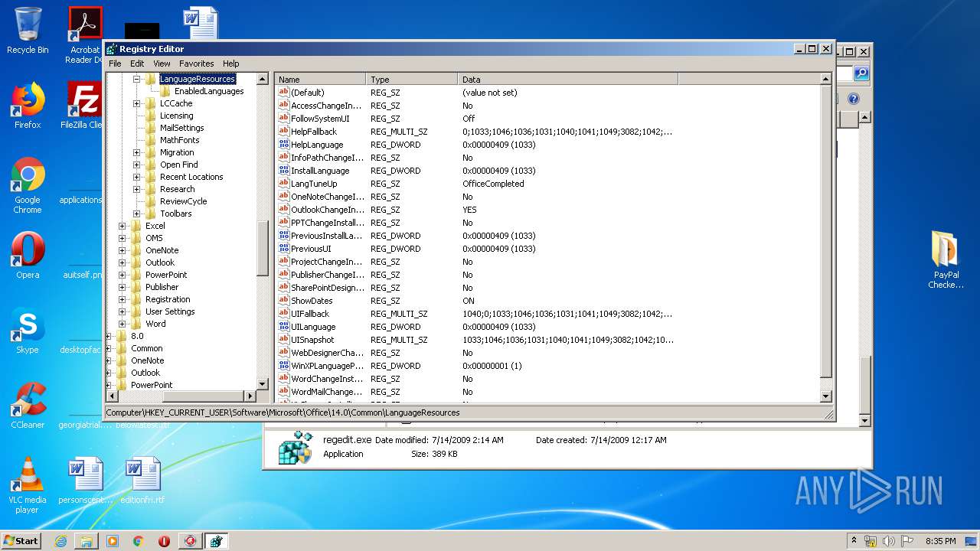Image resolution: width=980 pixels, height=551 pixels.
Task: Select the MailSettings registry key
Action: (x=181, y=128)
